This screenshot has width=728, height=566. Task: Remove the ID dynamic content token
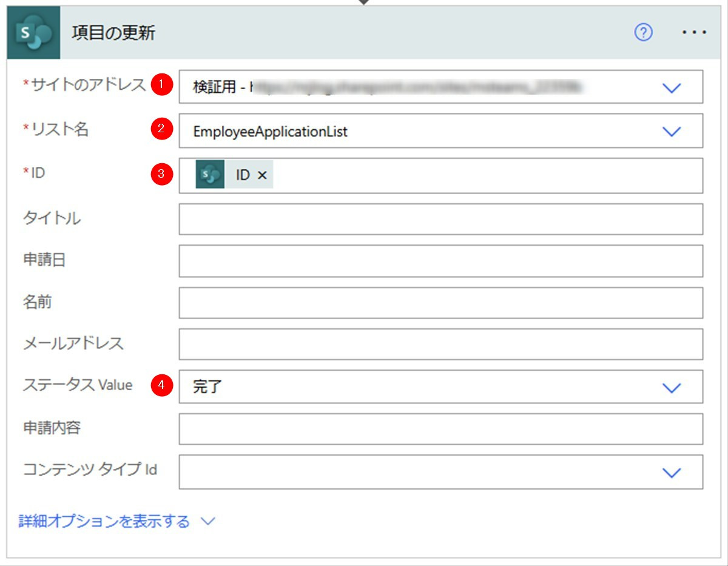click(262, 175)
